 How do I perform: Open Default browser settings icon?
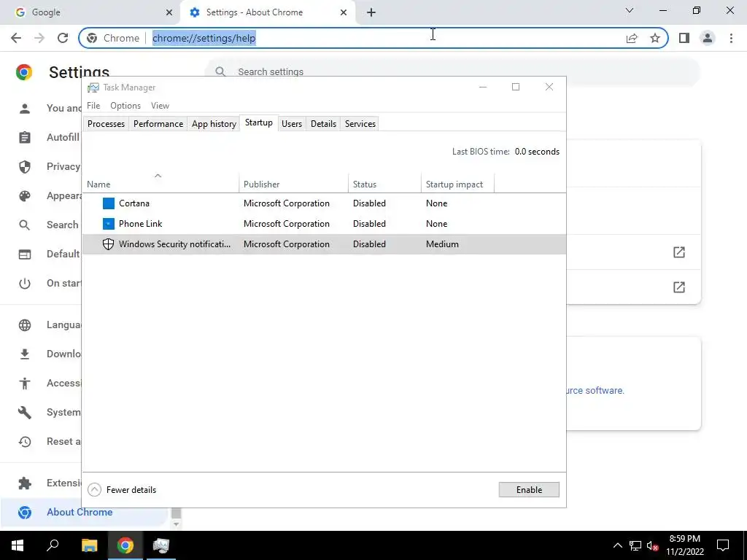[24, 254]
